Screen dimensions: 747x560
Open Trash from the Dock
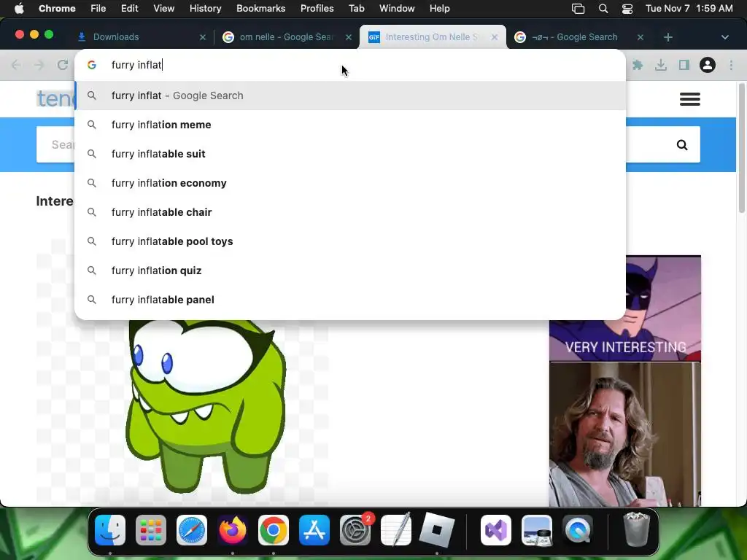pyautogui.click(x=636, y=530)
